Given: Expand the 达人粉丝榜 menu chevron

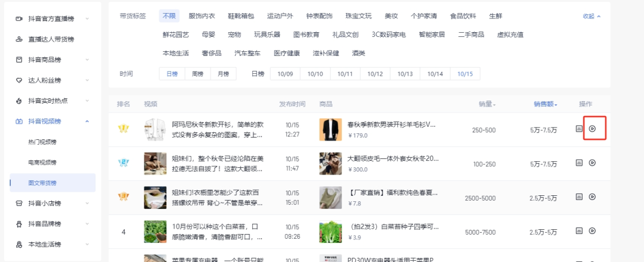Looking at the screenshot, I should pos(87,80).
